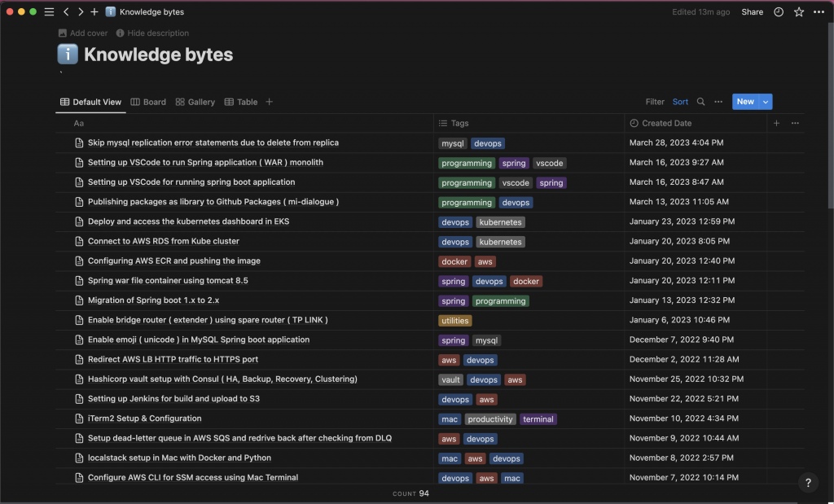Image resolution: width=834 pixels, height=504 pixels.
Task: Click Knowledge bytes breadcrumb in top bar
Action: 151,11
